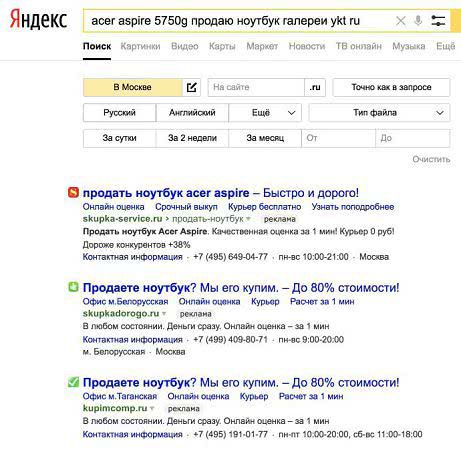This screenshot has height=450, width=461.
Task: Click Курьер sitelink under kupimcomp.ru ad
Action: (254, 396)
